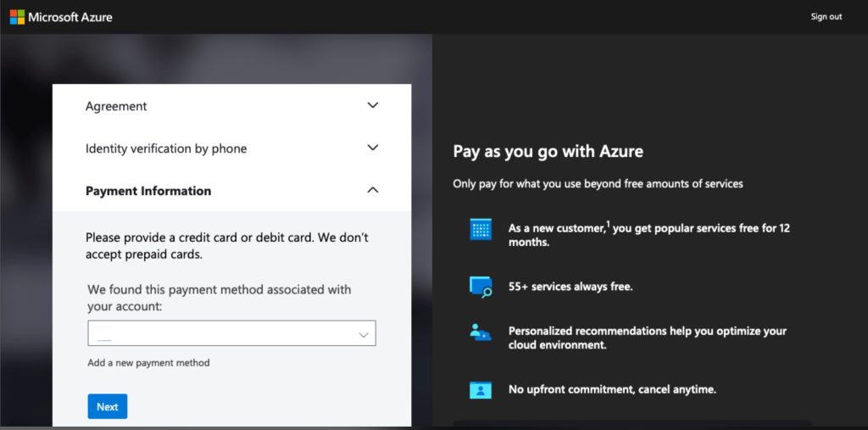
Task: Open the payment method dropdown arrow
Action: (x=364, y=334)
